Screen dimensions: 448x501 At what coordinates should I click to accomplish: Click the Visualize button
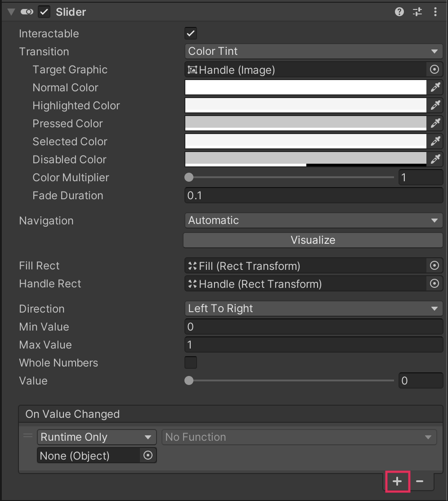313,240
